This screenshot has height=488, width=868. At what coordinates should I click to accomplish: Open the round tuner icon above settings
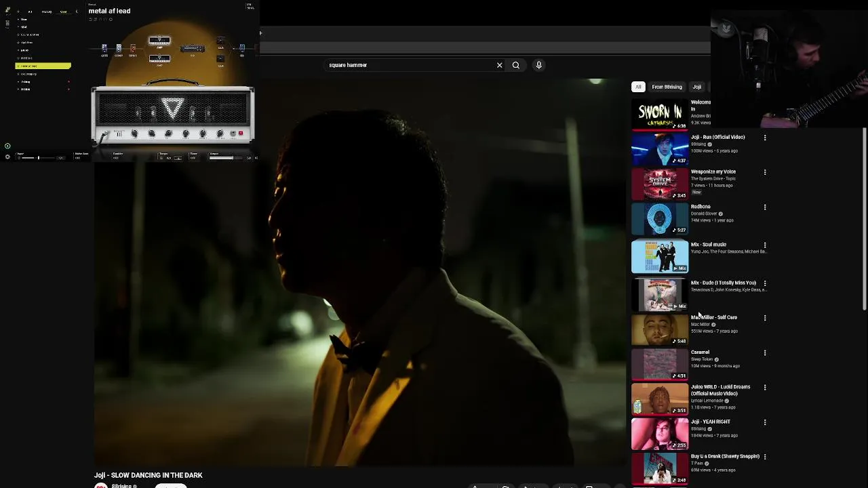point(7,146)
